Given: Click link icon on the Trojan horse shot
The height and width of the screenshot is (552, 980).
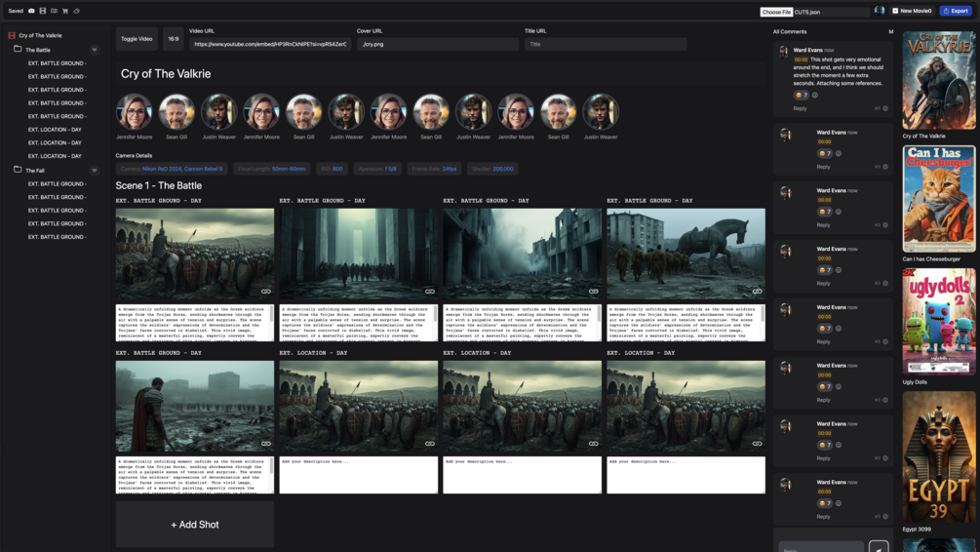Looking at the screenshot, I should pyautogui.click(x=757, y=292).
